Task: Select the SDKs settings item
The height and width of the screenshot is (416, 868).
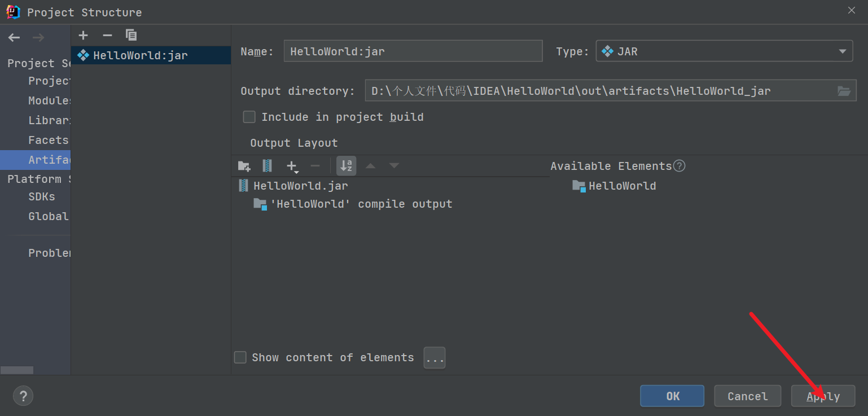Action: (42, 197)
